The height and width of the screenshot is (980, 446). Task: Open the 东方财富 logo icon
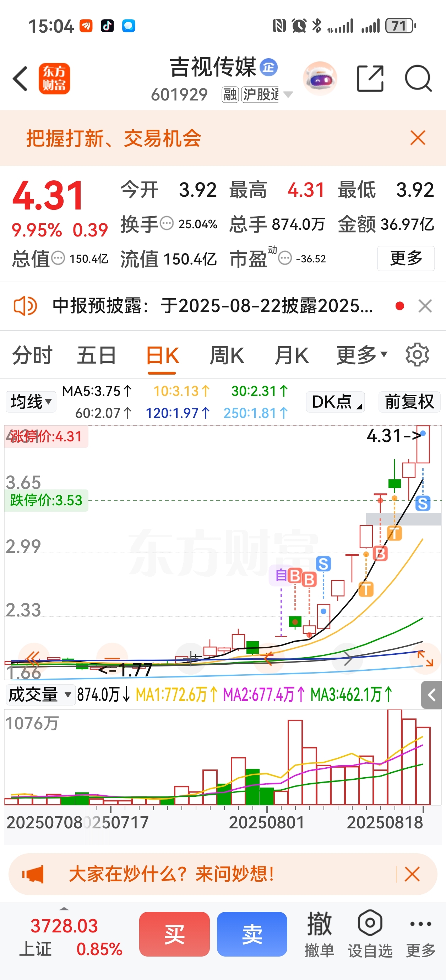(54, 78)
